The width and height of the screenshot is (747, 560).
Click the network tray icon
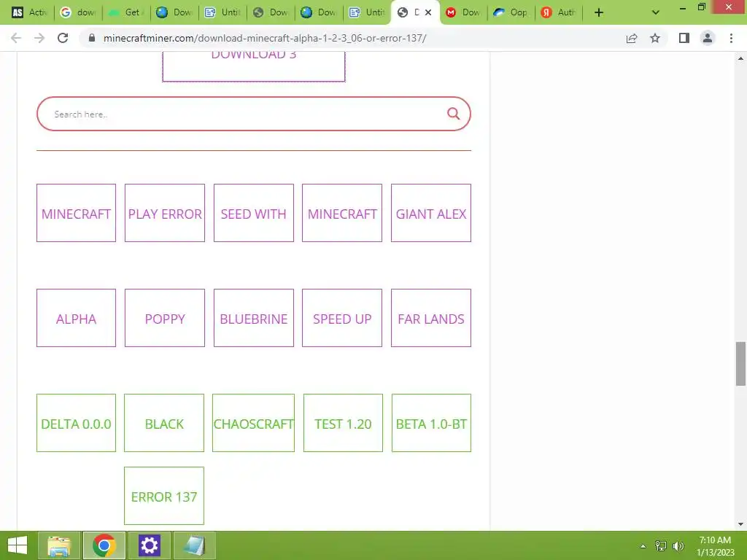(661, 546)
